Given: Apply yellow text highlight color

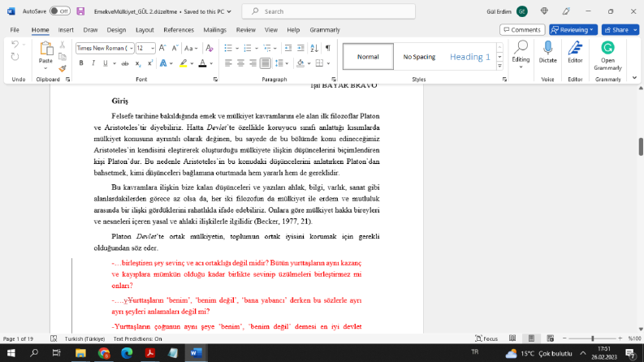Looking at the screenshot, I should point(184,63).
